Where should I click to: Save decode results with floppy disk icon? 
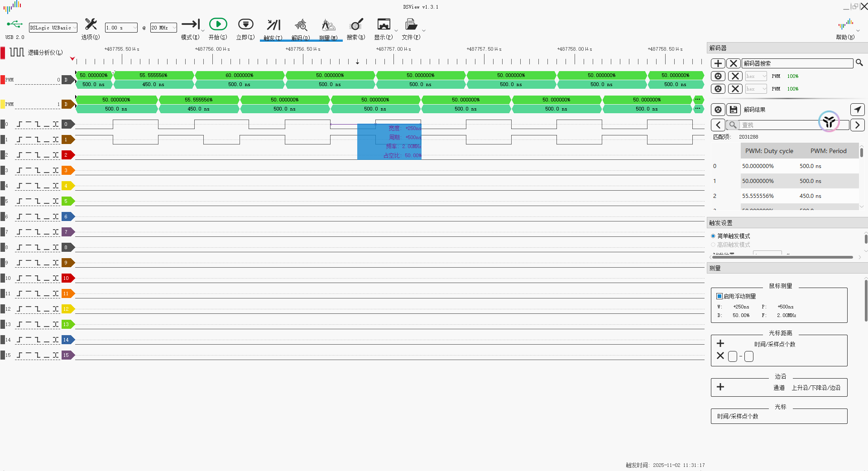pos(734,110)
